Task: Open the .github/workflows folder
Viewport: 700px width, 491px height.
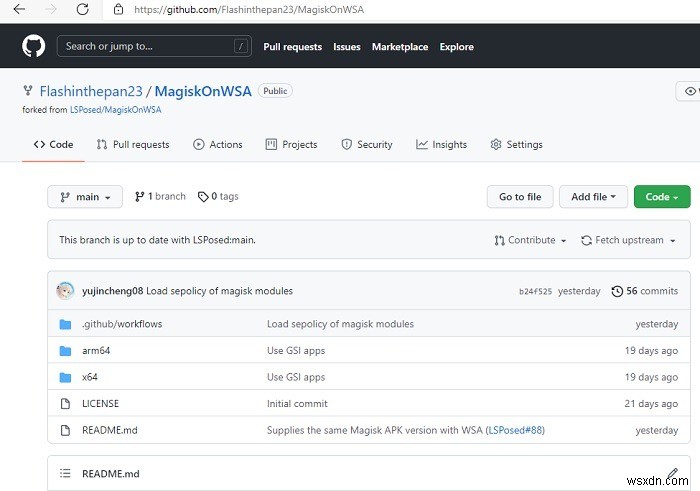Action: coord(122,324)
